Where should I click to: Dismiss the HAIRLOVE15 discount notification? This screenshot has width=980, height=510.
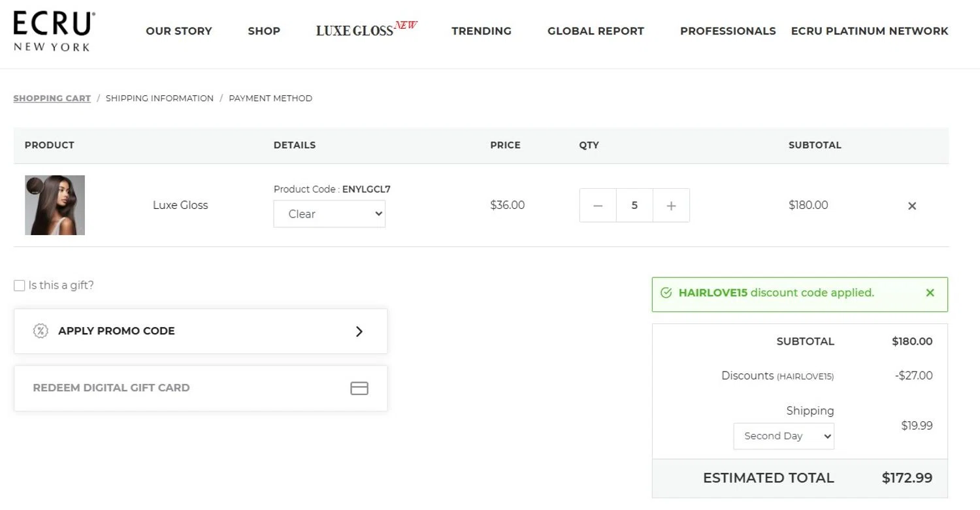[x=930, y=293]
